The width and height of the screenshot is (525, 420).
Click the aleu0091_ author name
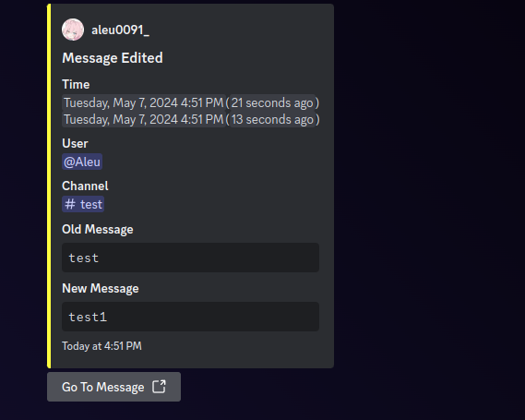[x=121, y=30]
